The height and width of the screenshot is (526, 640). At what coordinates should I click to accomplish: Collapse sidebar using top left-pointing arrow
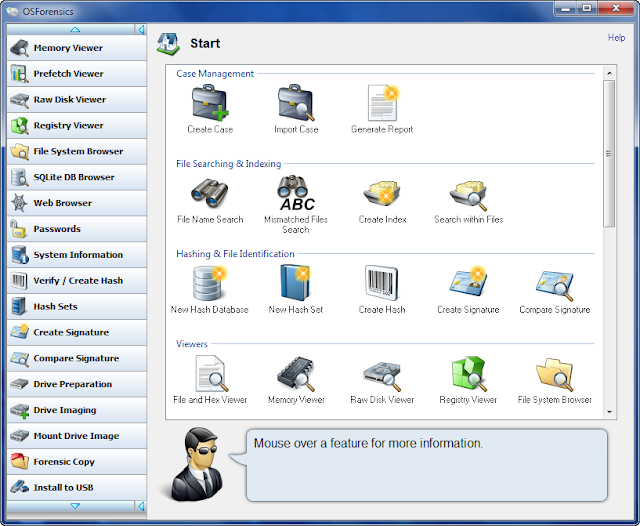[141, 29]
